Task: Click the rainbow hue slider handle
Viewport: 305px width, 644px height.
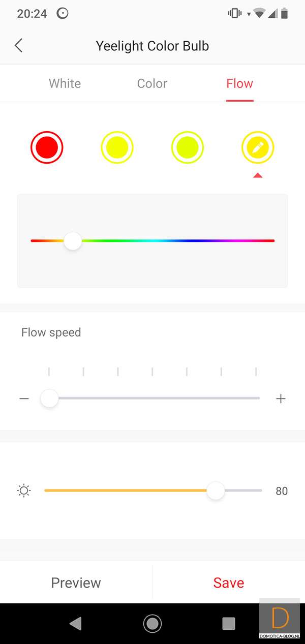Action: (73, 240)
